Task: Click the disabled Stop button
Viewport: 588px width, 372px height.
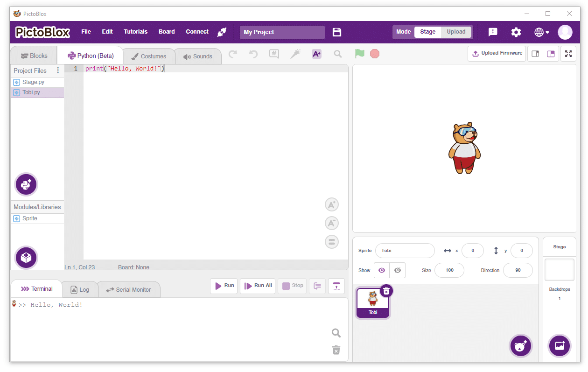Action: [x=292, y=286]
